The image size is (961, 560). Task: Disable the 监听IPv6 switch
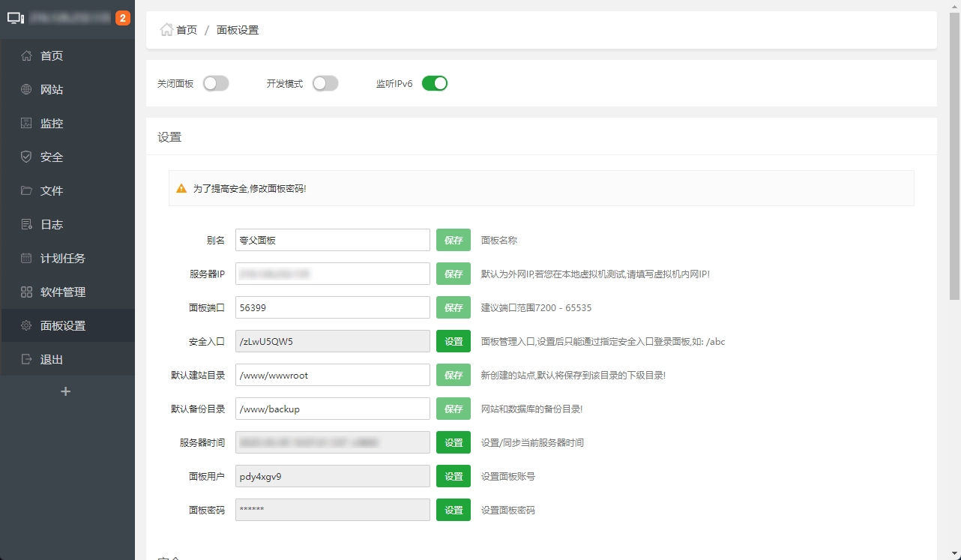click(435, 83)
